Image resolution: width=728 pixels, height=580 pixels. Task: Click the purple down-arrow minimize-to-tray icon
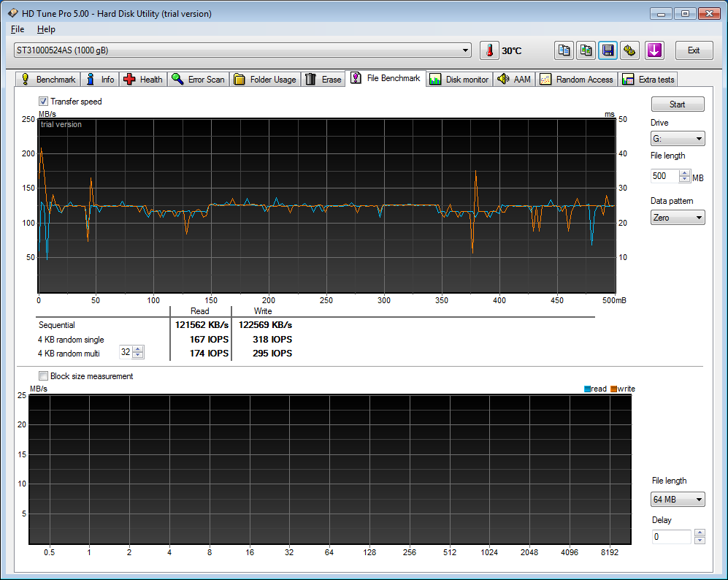(654, 50)
